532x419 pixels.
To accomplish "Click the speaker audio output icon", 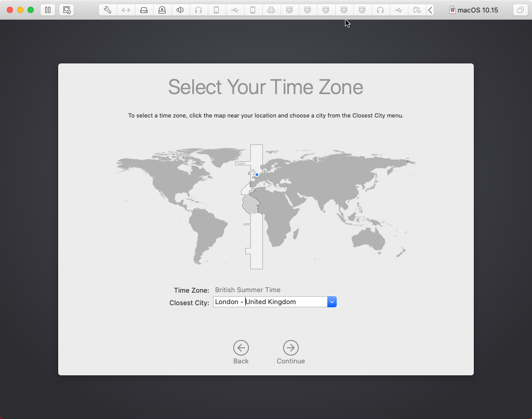I will click(180, 9).
